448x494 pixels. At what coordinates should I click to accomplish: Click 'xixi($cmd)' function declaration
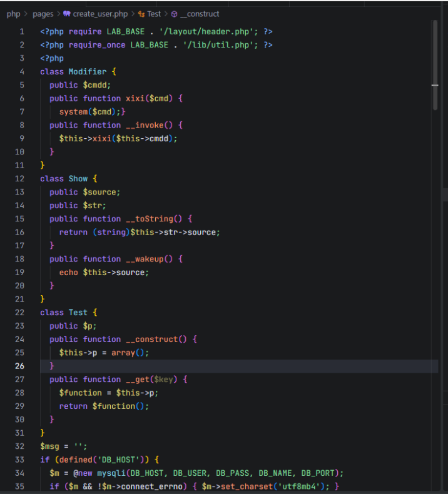point(149,99)
